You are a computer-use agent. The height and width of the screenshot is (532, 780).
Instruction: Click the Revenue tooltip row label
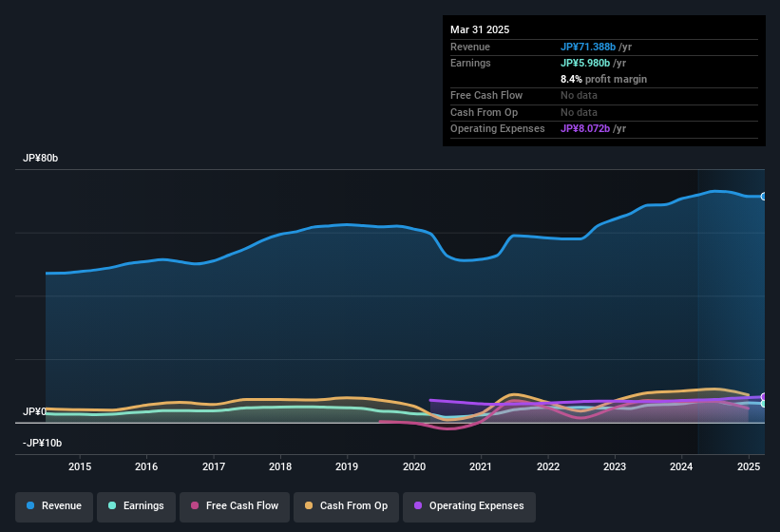[x=470, y=47]
